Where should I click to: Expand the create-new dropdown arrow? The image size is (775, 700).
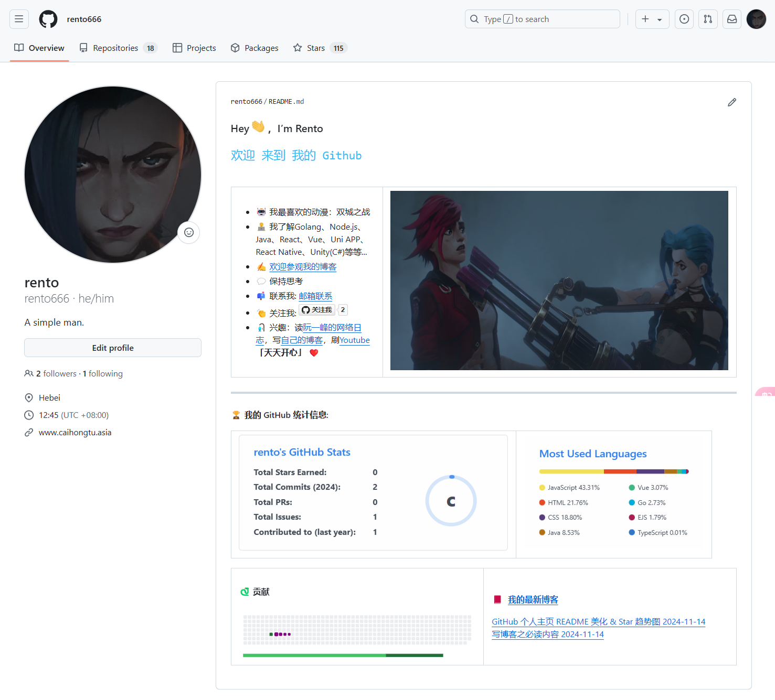pyautogui.click(x=660, y=19)
